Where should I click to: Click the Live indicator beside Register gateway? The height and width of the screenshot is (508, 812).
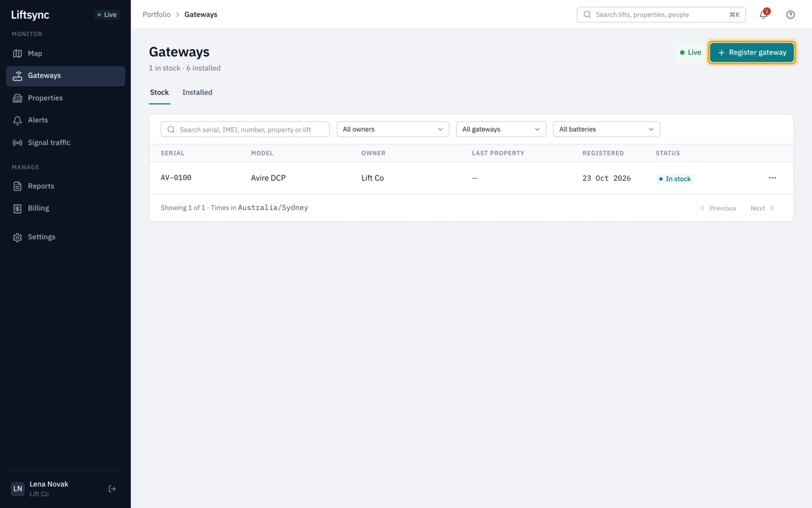[690, 52]
